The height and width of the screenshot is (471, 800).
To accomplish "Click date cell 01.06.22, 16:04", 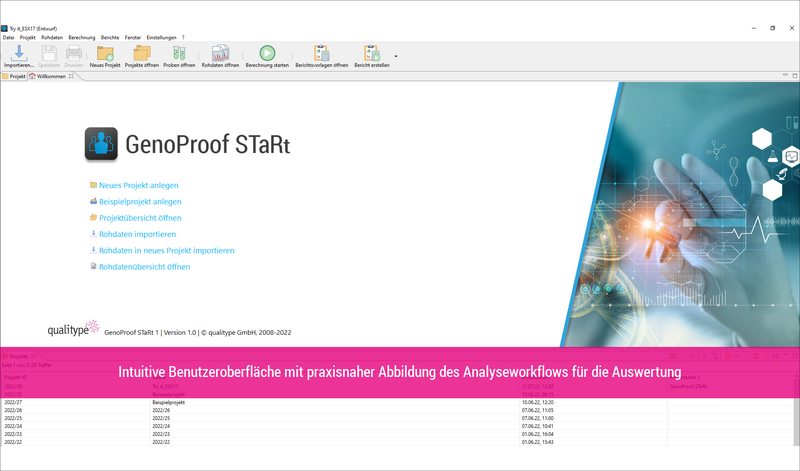I will tap(538, 434).
